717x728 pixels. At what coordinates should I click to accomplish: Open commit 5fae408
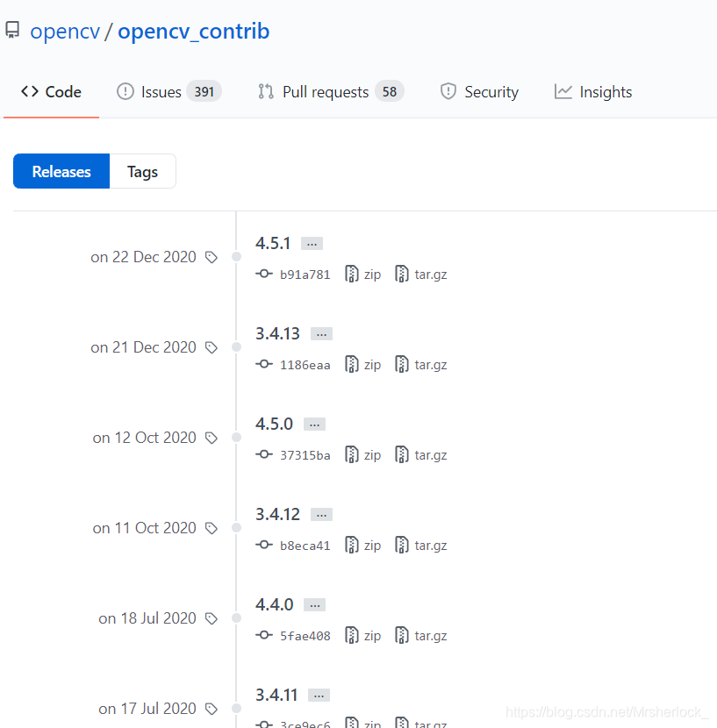(305, 636)
